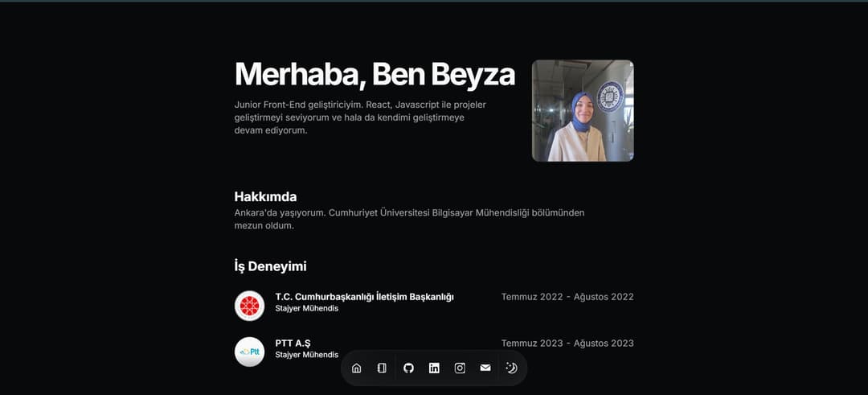Click the Temmuz 2023 - Ağustos 2023 date

pos(567,344)
